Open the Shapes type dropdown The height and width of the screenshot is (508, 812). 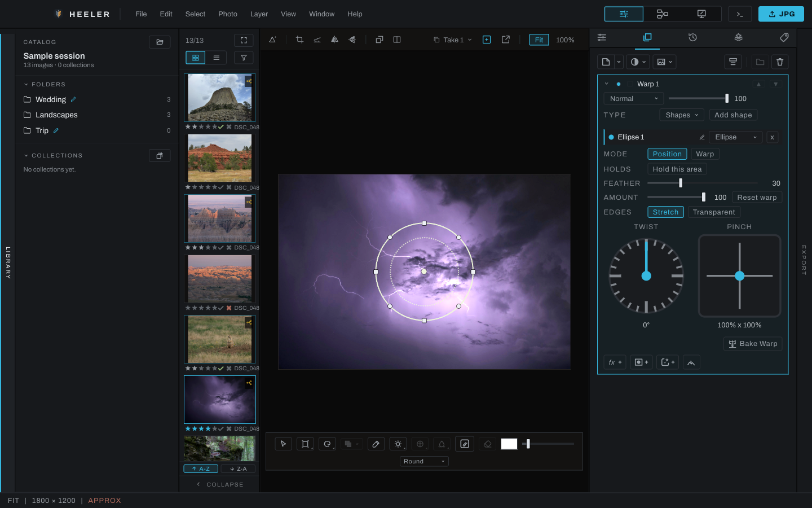(682, 115)
